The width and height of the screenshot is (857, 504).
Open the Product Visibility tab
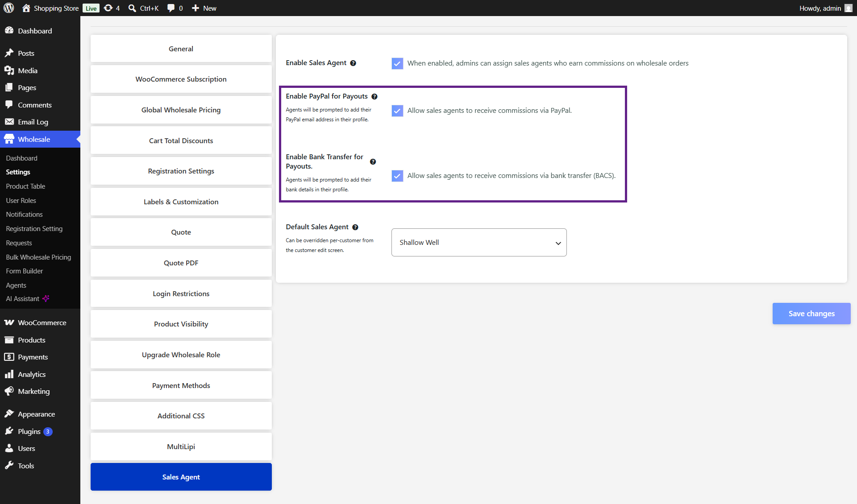click(181, 324)
